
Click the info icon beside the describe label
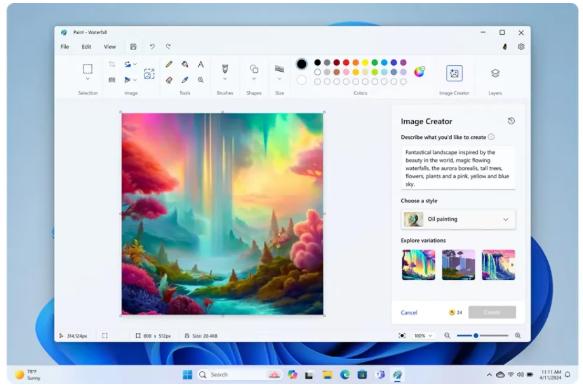(491, 137)
